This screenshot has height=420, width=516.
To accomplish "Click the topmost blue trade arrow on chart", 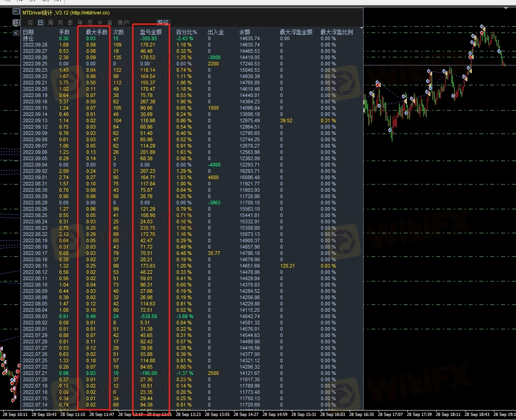I will point(482,27).
